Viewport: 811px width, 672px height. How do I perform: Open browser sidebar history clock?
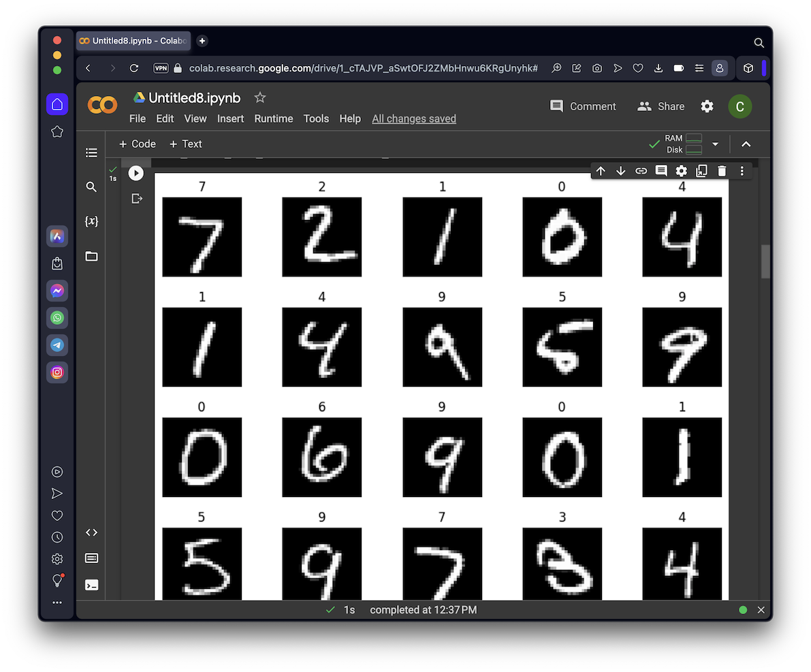point(57,537)
